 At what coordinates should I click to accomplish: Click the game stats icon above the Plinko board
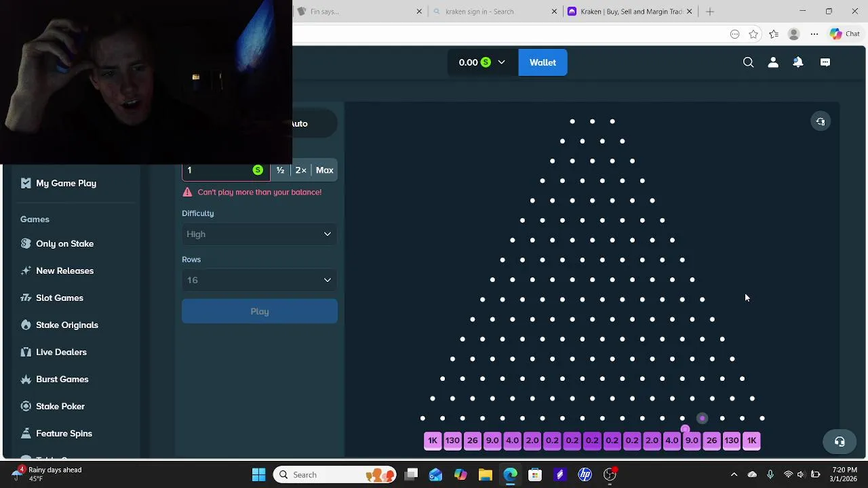[x=821, y=121]
